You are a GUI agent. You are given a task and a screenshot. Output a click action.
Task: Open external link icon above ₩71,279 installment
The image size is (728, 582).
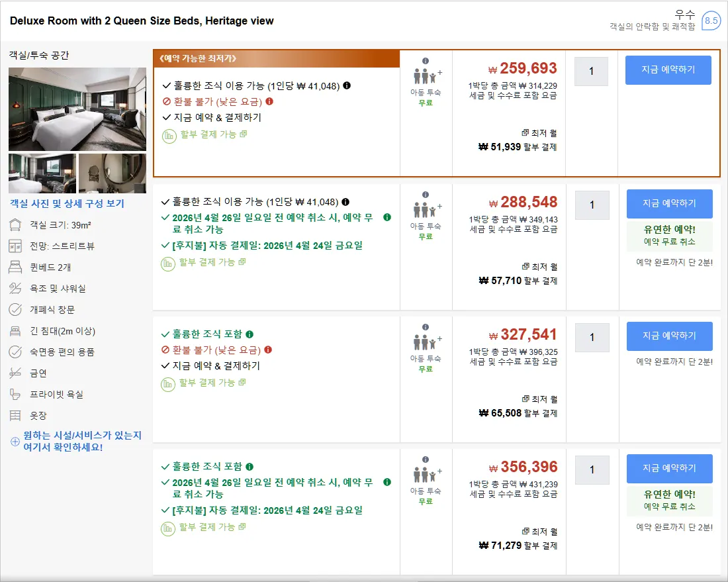point(525,532)
